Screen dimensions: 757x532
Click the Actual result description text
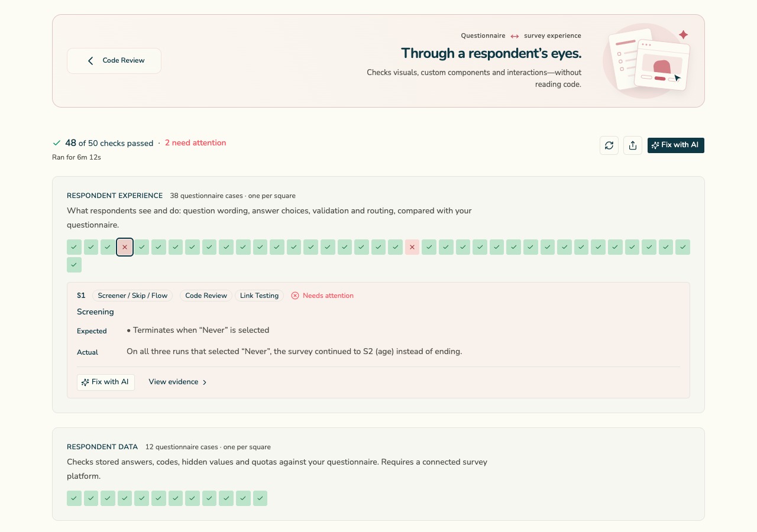(x=294, y=352)
